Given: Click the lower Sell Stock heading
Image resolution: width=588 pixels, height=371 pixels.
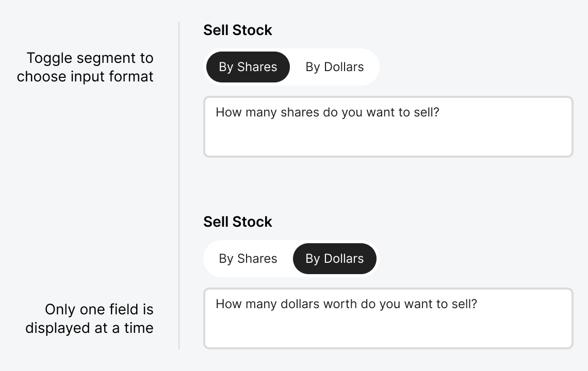Looking at the screenshot, I should point(238,222).
